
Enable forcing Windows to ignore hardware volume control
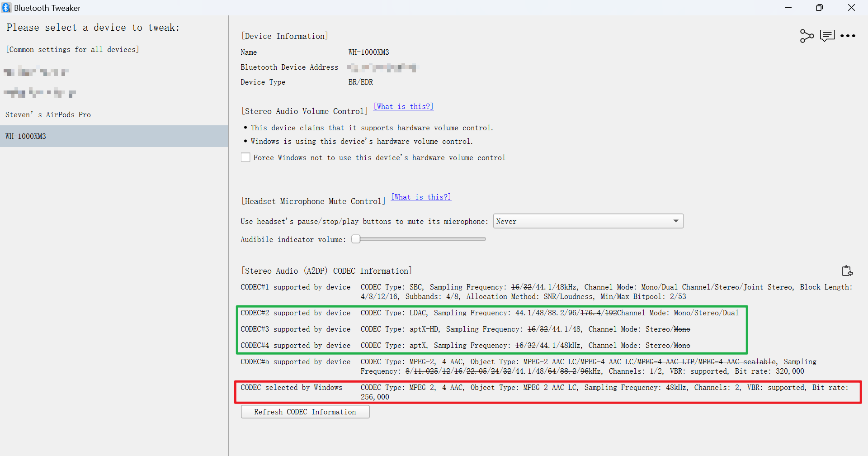click(245, 157)
